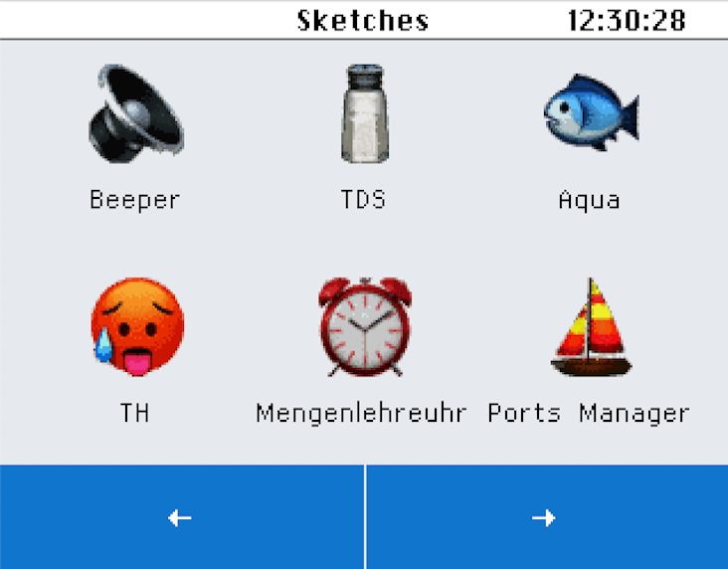
Task: Select the Ports Manager text label
Action: 589,413
